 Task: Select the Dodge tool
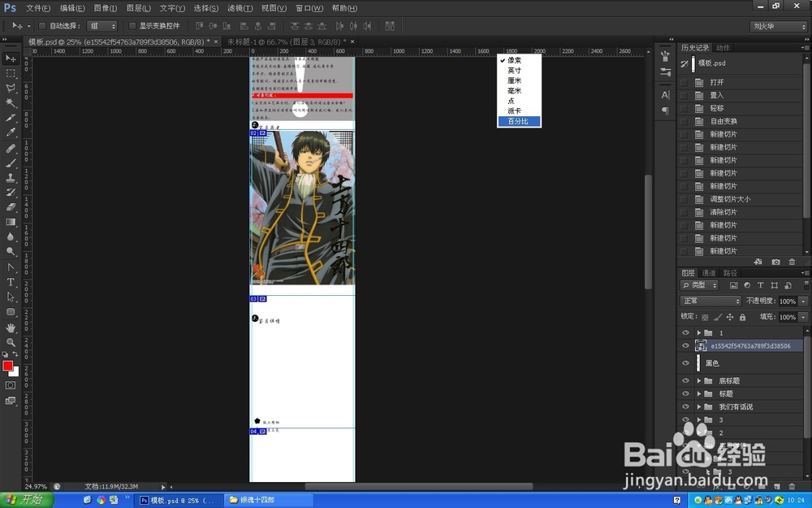pyautogui.click(x=11, y=251)
